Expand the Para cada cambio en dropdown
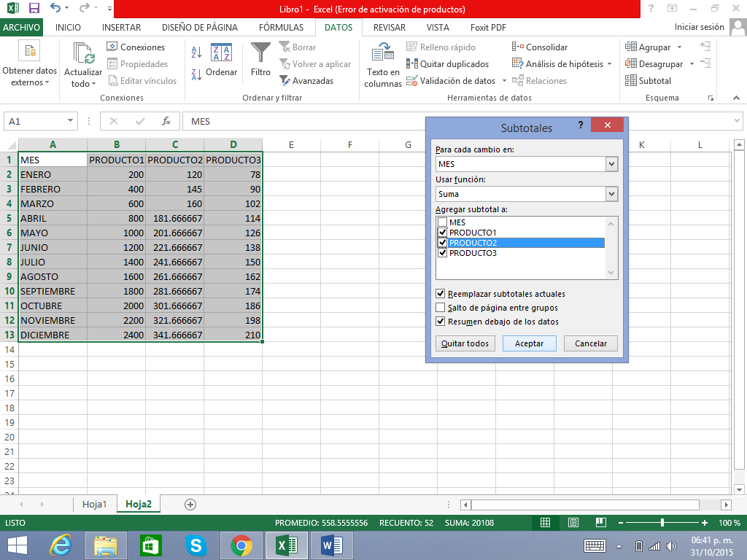Viewport: 747px width, 560px height. point(611,164)
